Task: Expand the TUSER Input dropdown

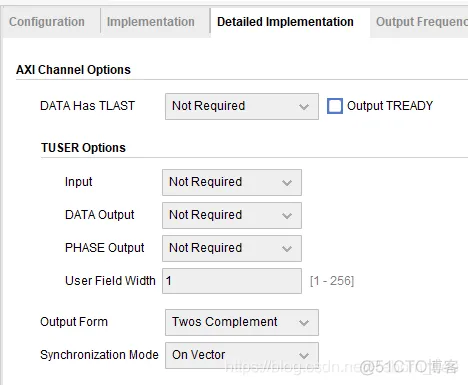Action: [x=232, y=182]
